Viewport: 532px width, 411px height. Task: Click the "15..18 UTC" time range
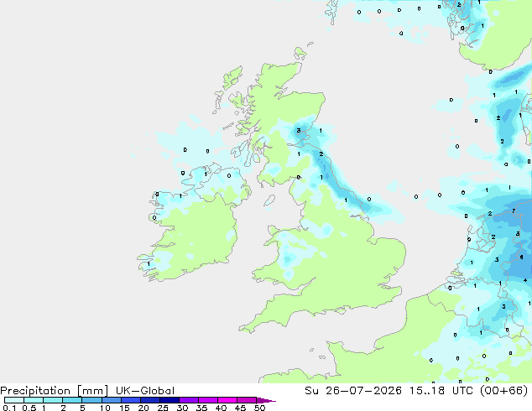click(x=440, y=391)
